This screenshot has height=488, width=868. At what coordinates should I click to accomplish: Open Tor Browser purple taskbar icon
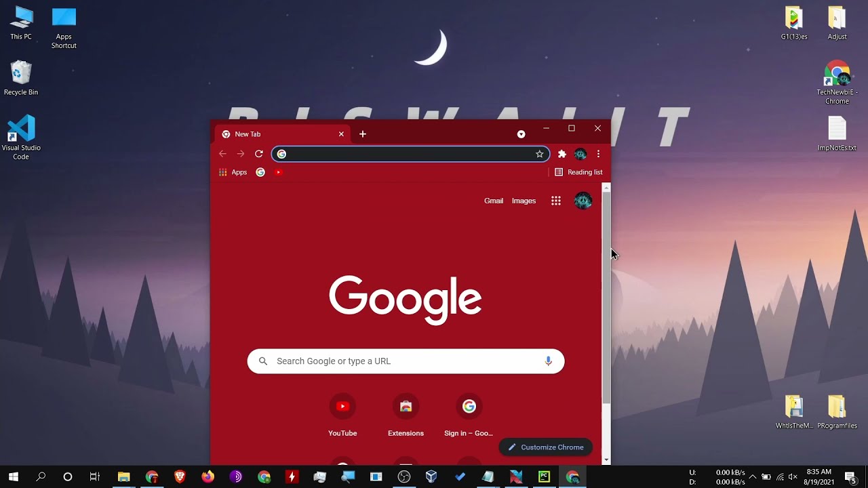tap(236, 476)
